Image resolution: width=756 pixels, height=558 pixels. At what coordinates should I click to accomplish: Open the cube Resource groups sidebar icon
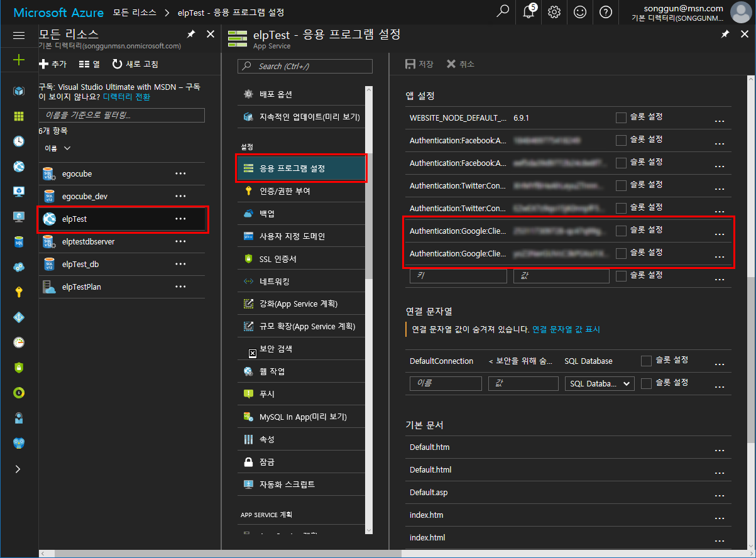19,91
